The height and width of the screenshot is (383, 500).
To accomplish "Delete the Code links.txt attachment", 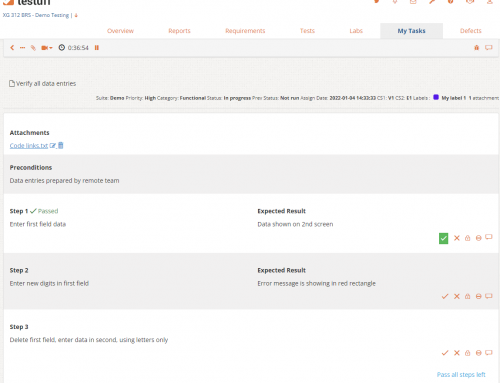I will click(61, 145).
